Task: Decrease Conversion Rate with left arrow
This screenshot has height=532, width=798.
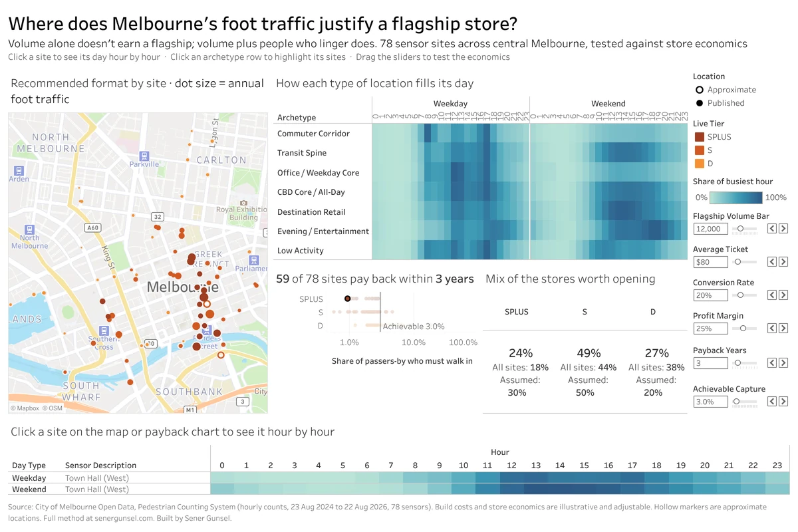Action: point(773,295)
